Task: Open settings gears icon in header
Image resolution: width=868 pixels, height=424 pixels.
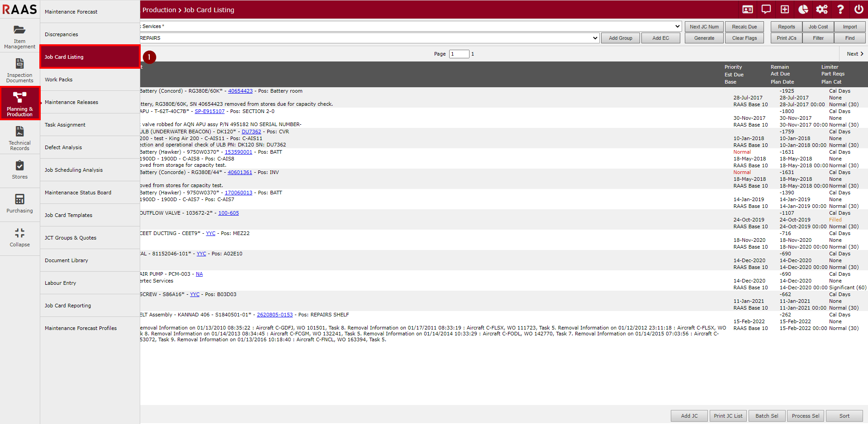Action: coord(821,9)
